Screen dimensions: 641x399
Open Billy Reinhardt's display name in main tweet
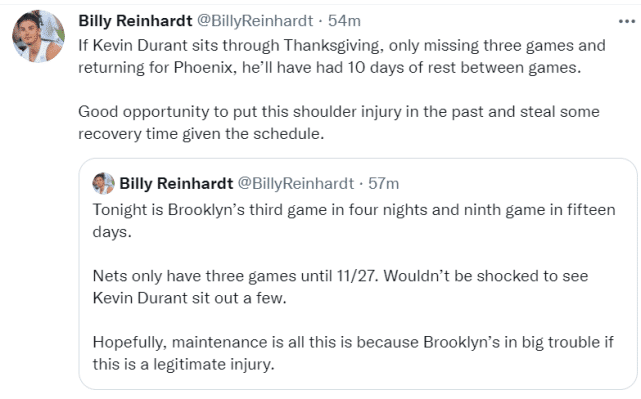tap(135, 21)
